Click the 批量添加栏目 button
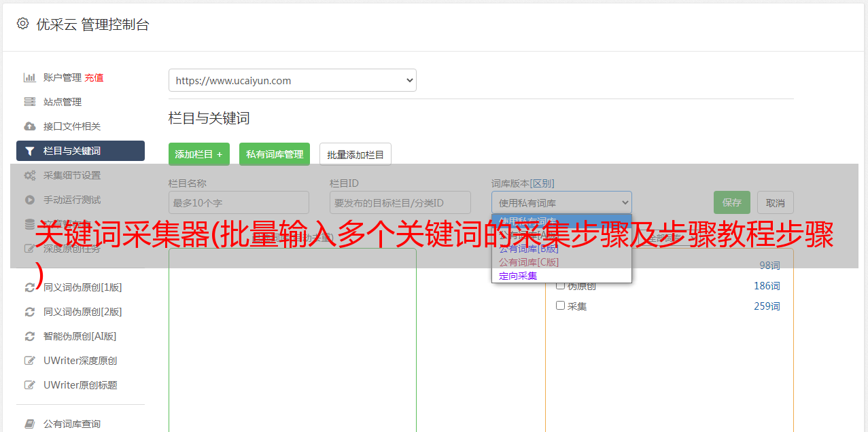 point(355,154)
